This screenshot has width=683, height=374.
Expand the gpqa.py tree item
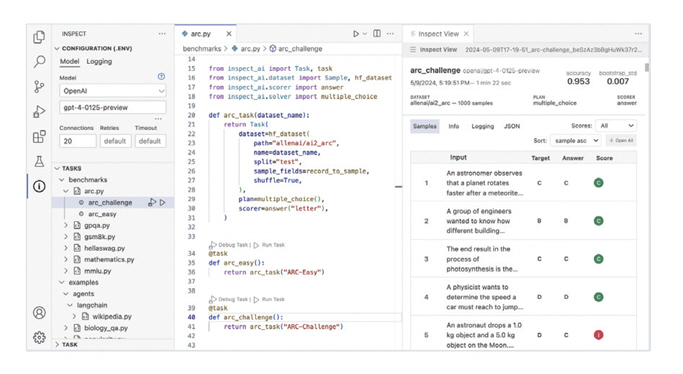[x=66, y=225]
